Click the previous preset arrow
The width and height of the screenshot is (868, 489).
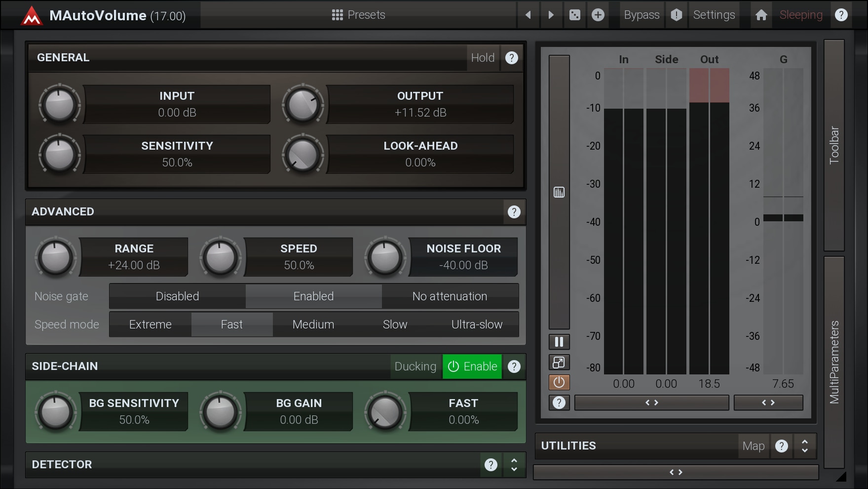point(528,15)
